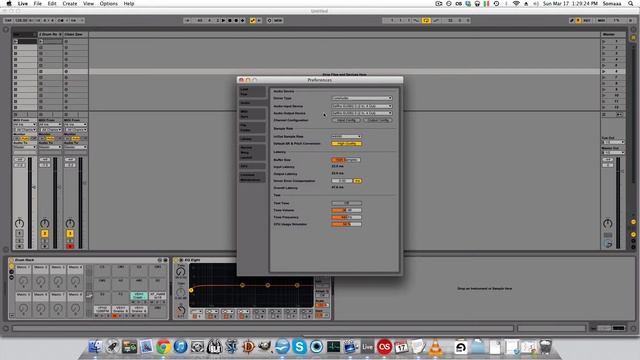Toggle the loop switch in the transport bar
This screenshot has width=640, height=360.
tap(426, 20)
